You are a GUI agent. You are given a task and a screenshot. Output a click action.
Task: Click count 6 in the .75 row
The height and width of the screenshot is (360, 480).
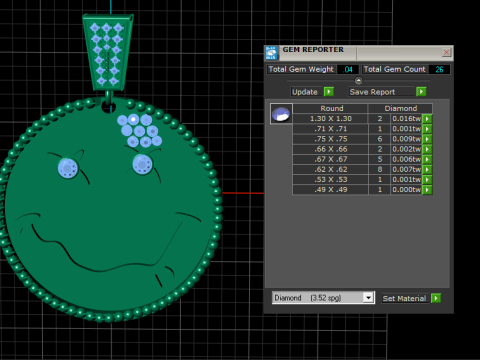(x=380, y=139)
